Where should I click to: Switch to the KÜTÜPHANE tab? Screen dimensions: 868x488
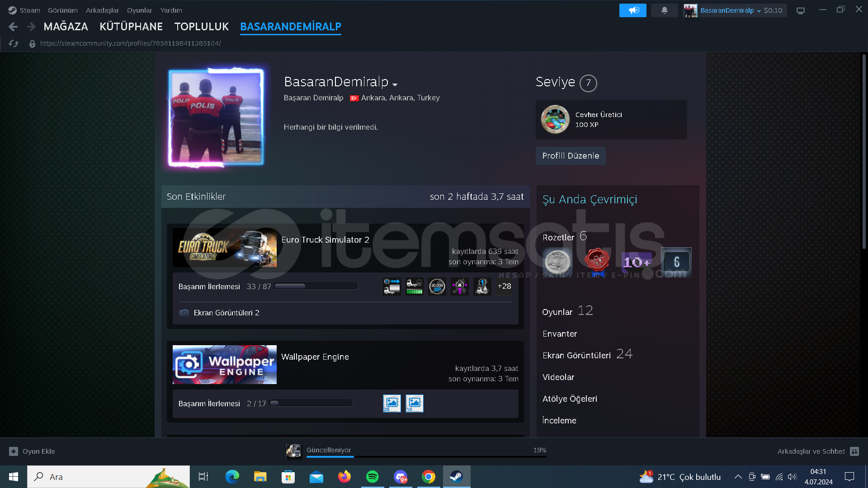131,27
